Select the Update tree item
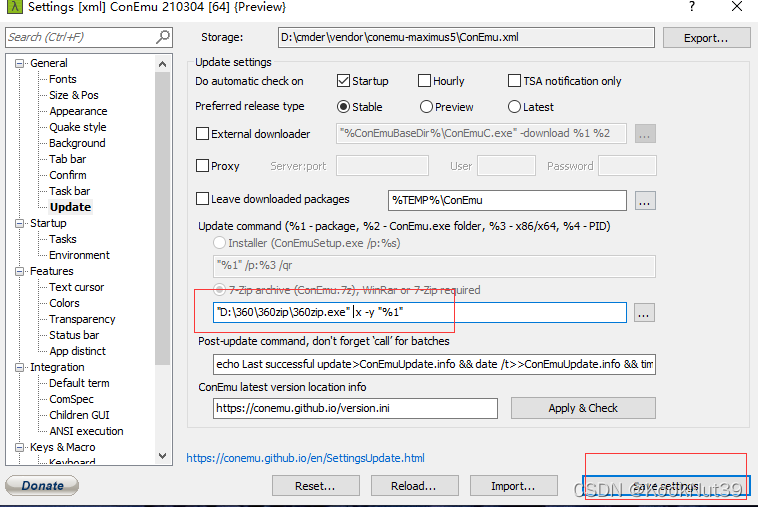 click(x=71, y=207)
